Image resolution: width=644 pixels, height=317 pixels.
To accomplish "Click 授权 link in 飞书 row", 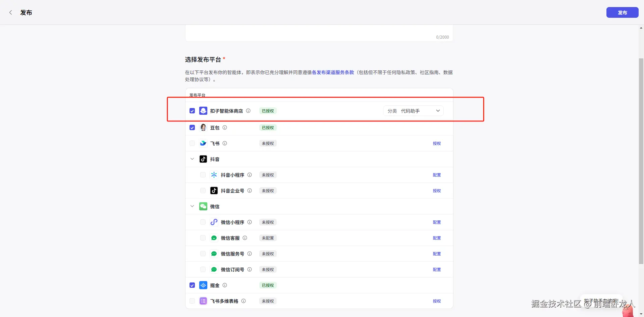I will [437, 143].
